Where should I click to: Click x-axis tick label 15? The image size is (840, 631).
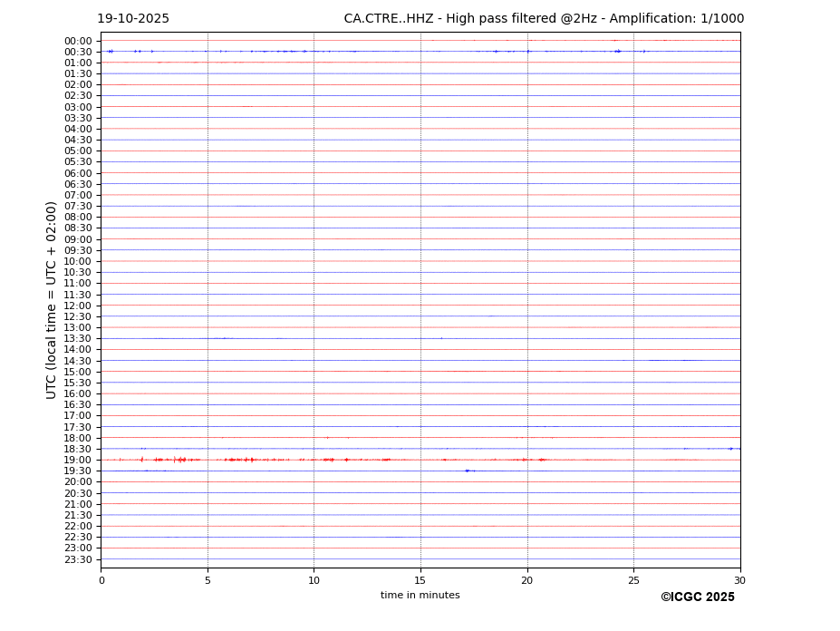point(420,581)
